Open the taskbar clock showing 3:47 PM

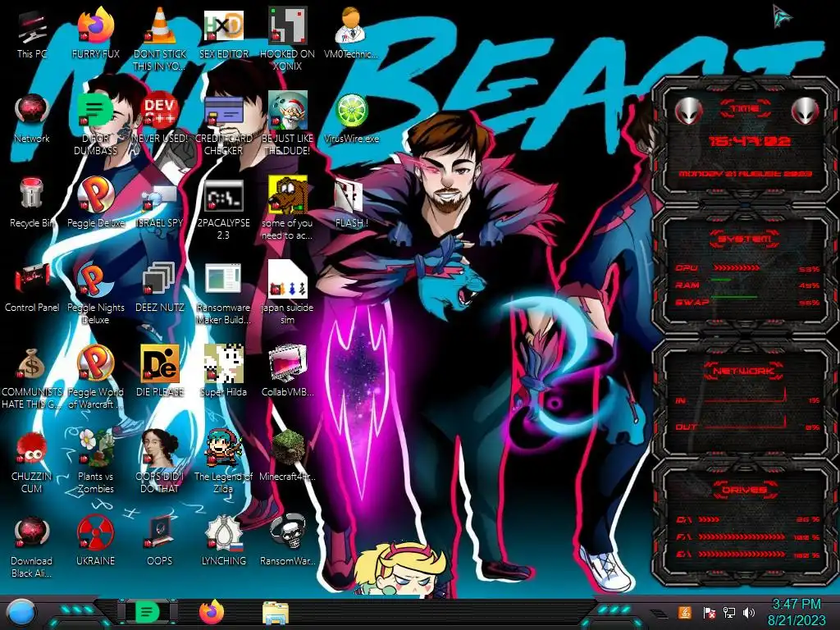797,612
